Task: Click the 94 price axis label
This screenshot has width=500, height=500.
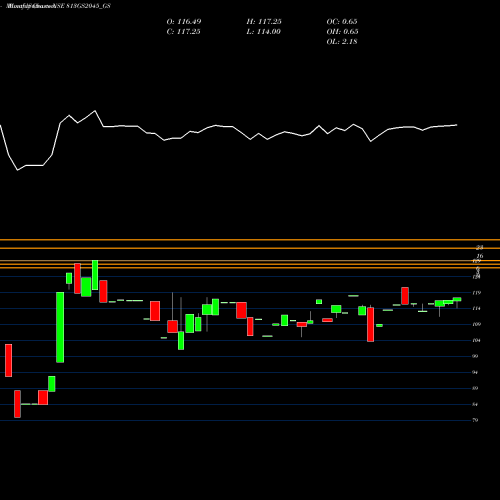Action: (475, 372)
